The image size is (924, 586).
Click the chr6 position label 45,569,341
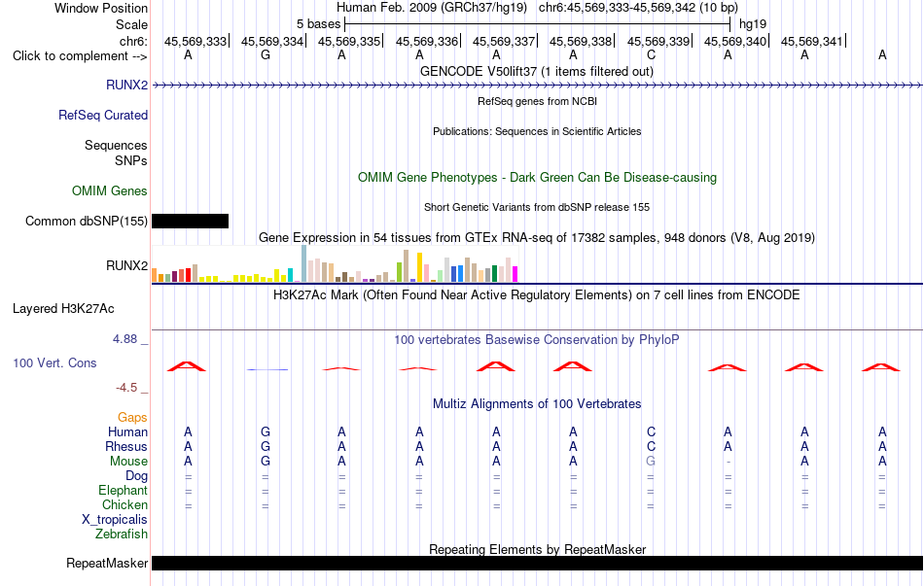[811, 41]
